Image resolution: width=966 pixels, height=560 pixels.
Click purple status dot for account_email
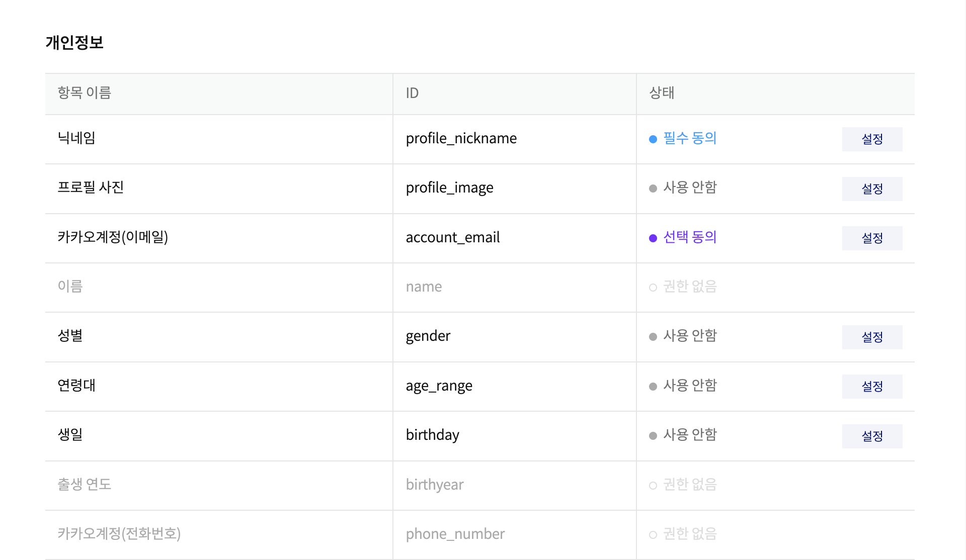click(x=653, y=238)
